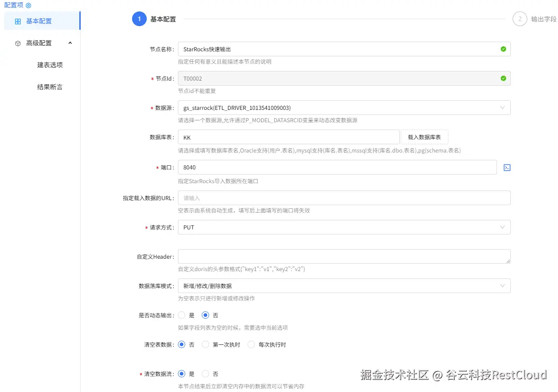Open the 建表选项 submenu item
558x392 pixels.
[x=50, y=65]
